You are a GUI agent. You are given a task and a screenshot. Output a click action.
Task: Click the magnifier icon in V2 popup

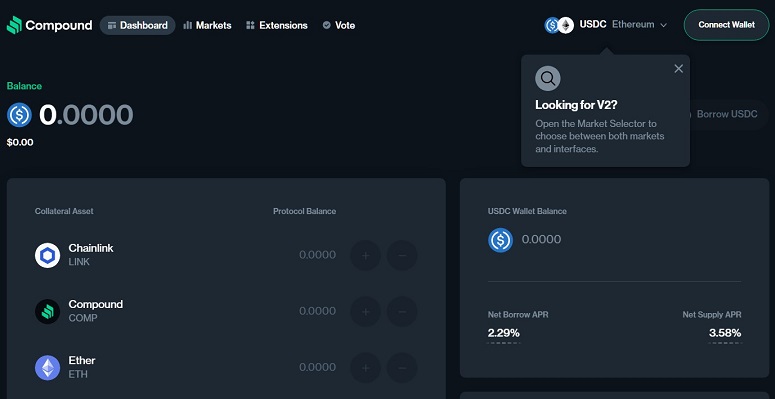tap(548, 78)
